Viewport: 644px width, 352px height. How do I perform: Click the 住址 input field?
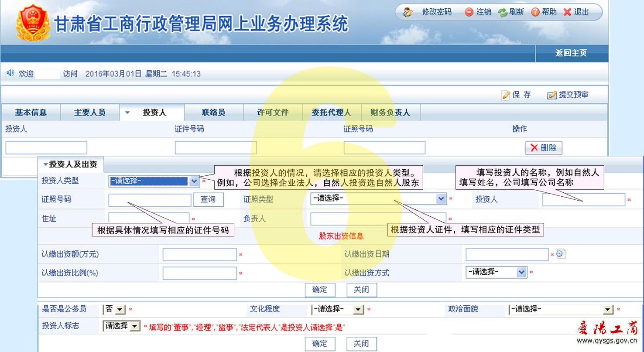tap(149, 219)
